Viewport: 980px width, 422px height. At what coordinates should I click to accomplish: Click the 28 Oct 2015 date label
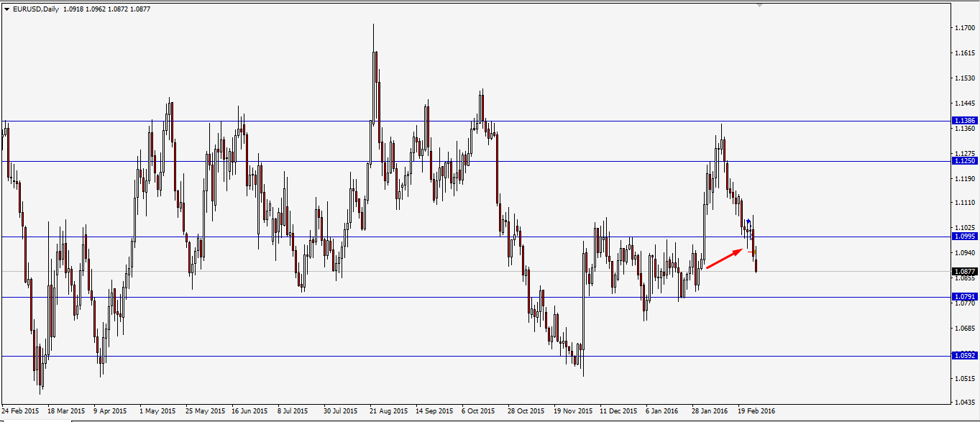coord(526,411)
